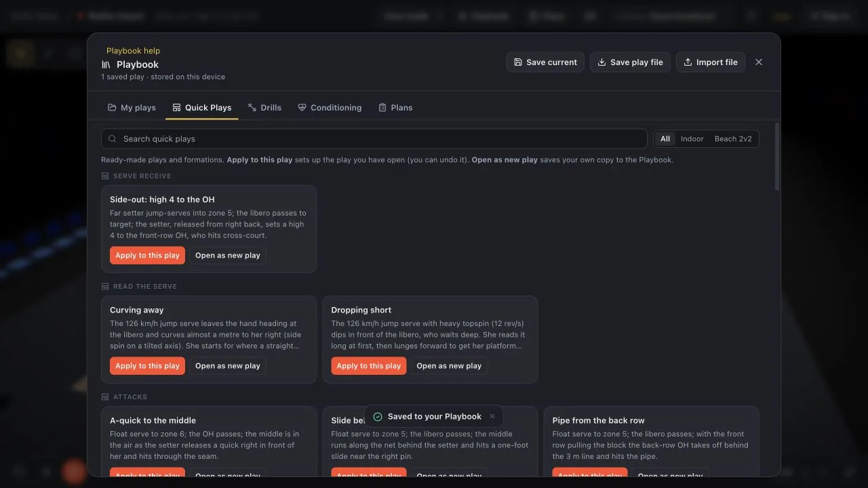This screenshot has height=488, width=868.
Task: Open the Playbook help link
Action: pos(133,51)
